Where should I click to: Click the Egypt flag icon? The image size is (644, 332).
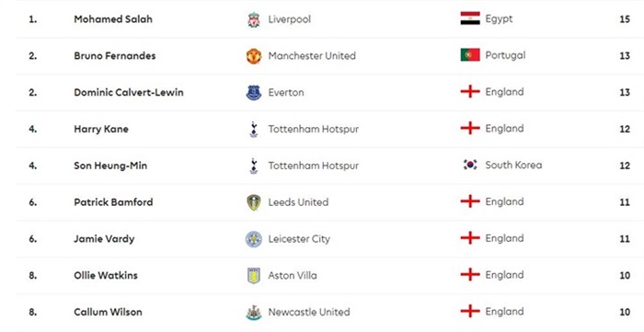point(470,18)
